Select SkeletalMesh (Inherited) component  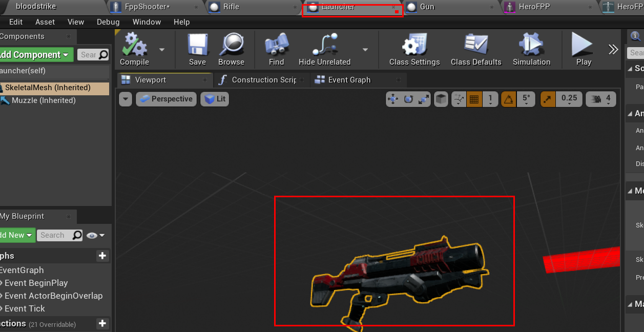coord(54,88)
